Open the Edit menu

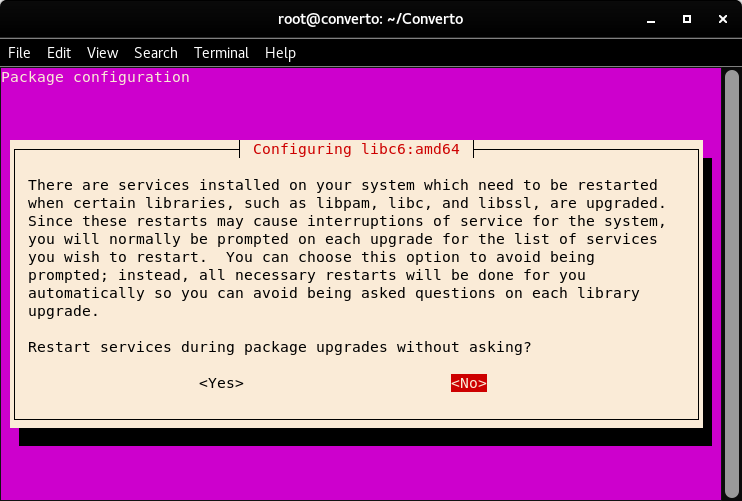59,53
